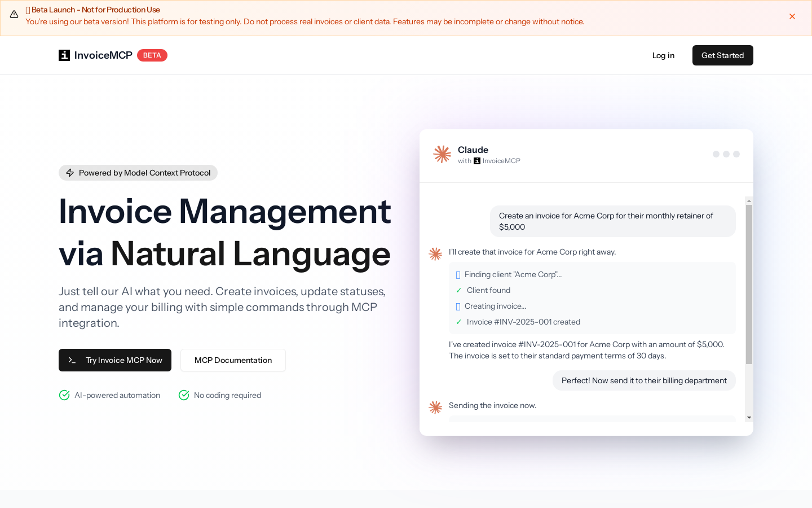Click AI-powered automation text
The height and width of the screenshot is (508, 812).
pos(117,395)
